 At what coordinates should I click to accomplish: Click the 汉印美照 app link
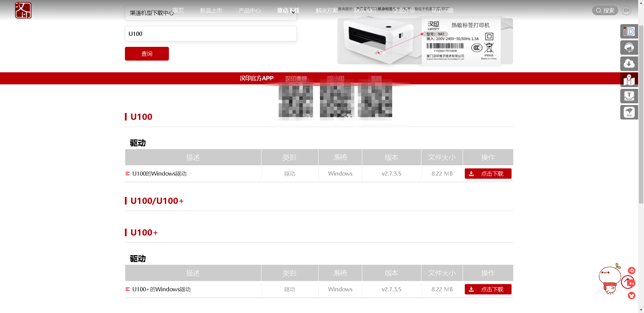click(296, 79)
